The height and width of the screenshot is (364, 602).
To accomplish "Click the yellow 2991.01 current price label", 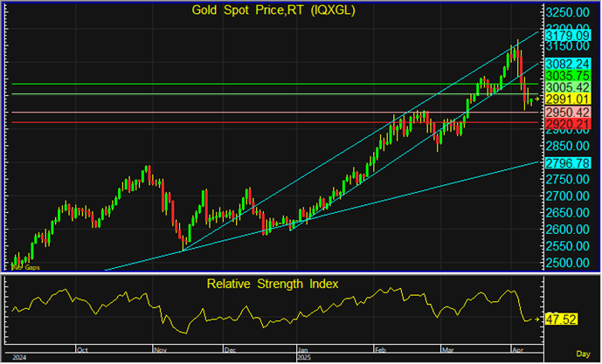I will coord(569,100).
